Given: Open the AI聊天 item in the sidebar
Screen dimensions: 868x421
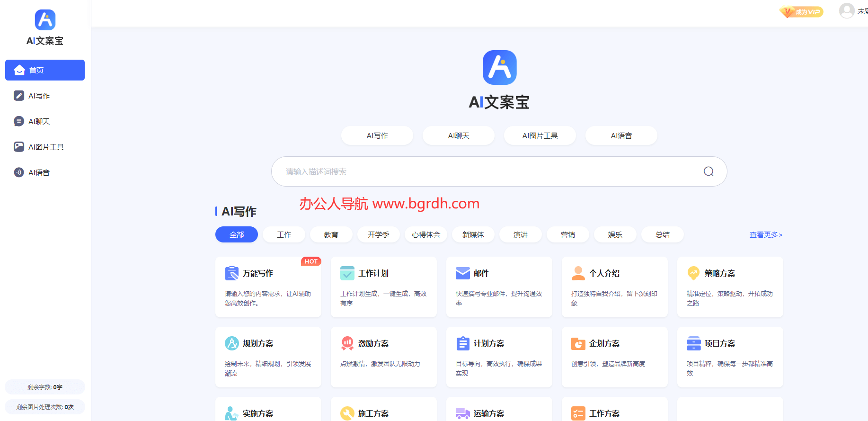Looking at the screenshot, I should tap(45, 121).
